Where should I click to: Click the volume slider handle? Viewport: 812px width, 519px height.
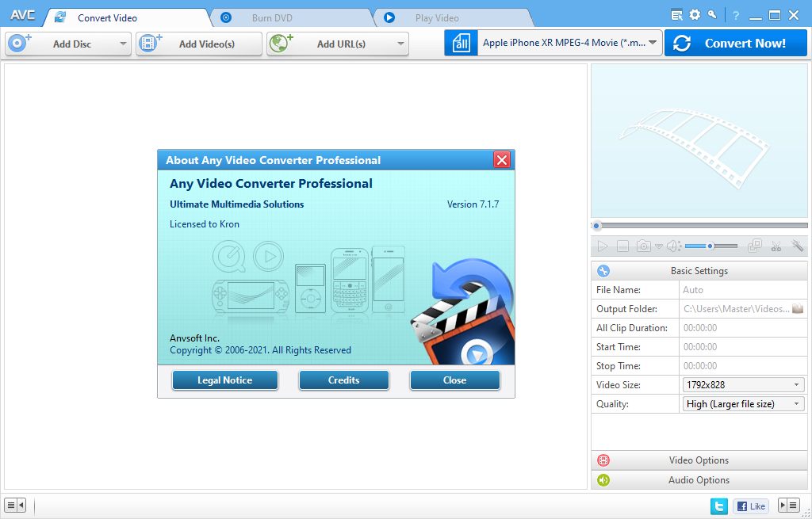tap(710, 246)
